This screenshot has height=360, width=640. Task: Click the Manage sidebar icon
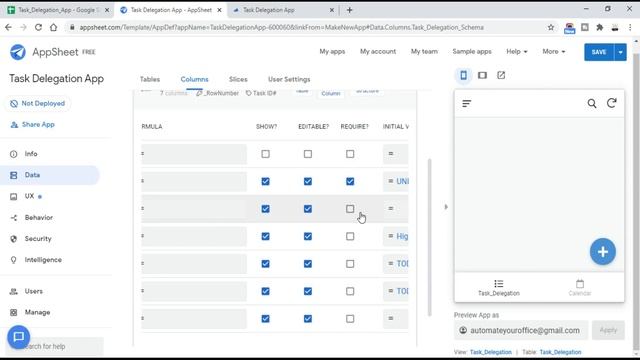tap(13, 312)
